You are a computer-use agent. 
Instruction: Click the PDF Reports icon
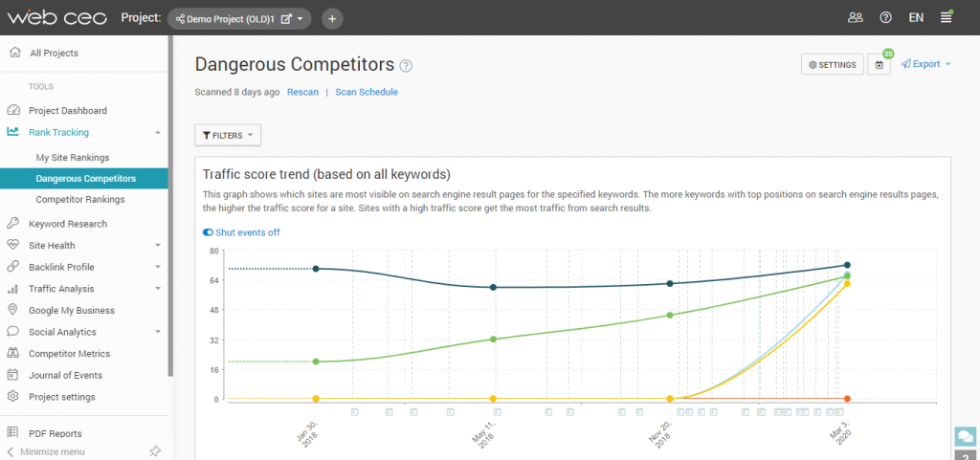point(13,432)
